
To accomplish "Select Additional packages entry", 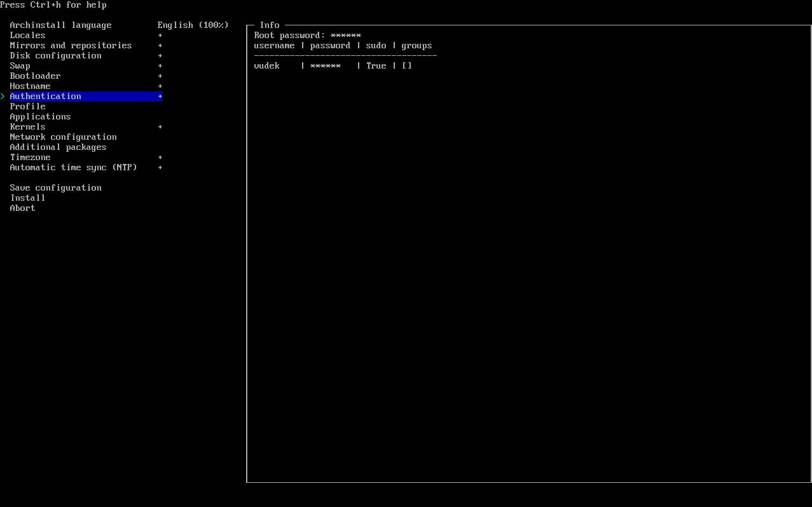I will [x=58, y=147].
